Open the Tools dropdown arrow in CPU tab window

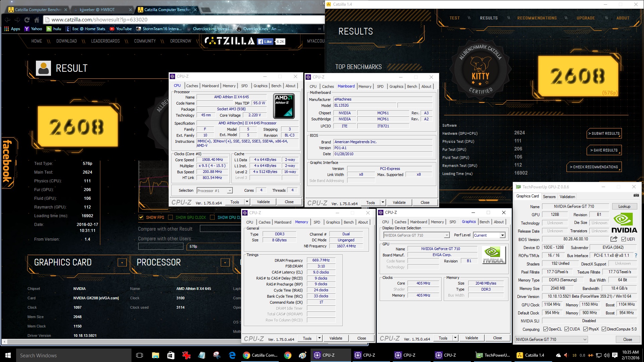click(247, 202)
